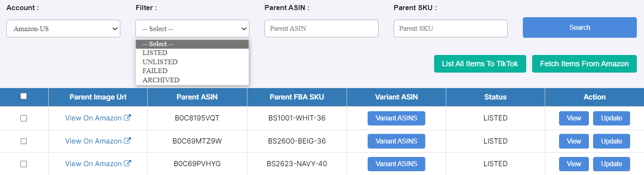Check the row checkbox for BS2600-BEIG-36
Viewport: 644px width, 175px height.
coord(24,141)
